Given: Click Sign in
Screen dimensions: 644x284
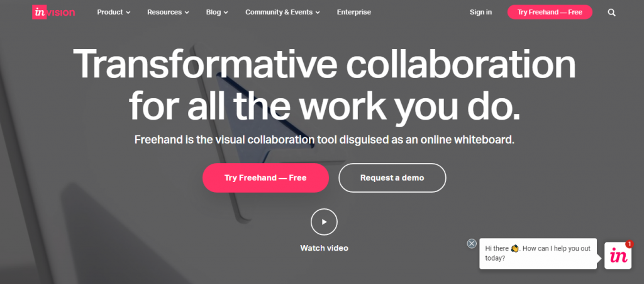Looking at the screenshot, I should coord(480,13).
